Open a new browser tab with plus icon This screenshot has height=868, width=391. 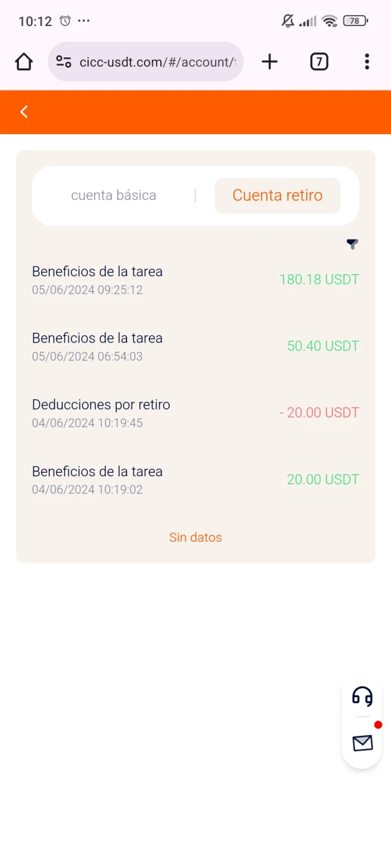pyautogui.click(x=269, y=62)
